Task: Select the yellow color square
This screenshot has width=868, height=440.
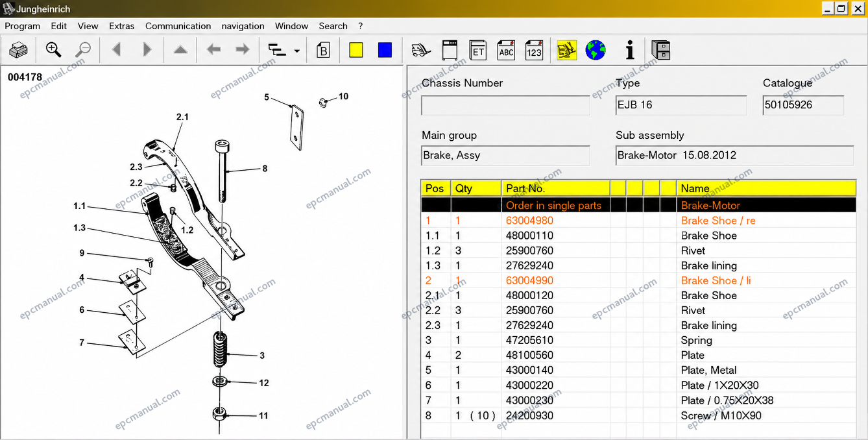Action: pyautogui.click(x=356, y=50)
